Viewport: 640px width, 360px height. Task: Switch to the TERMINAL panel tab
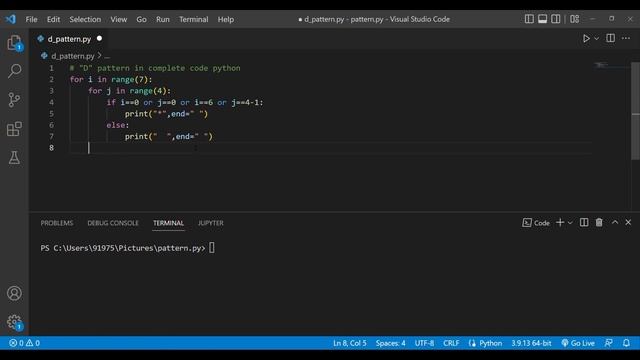tap(168, 223)
